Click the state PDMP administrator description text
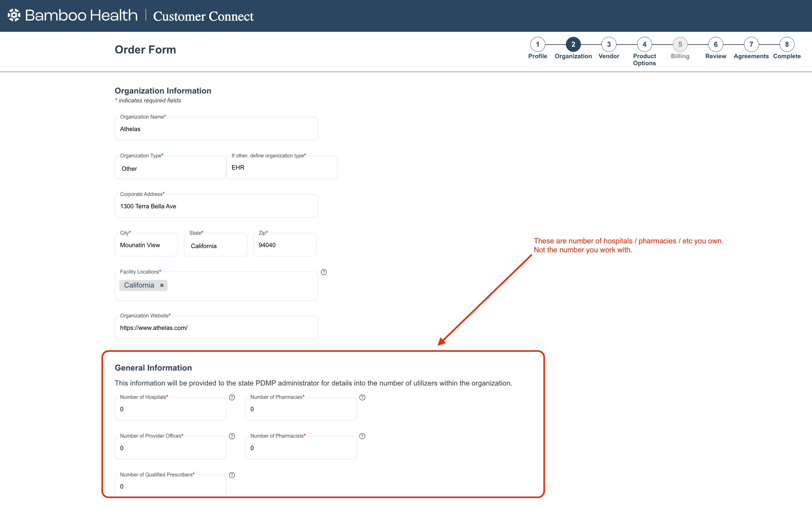The width and height of the screenshot is (812, 507). (x=313, y=383)
